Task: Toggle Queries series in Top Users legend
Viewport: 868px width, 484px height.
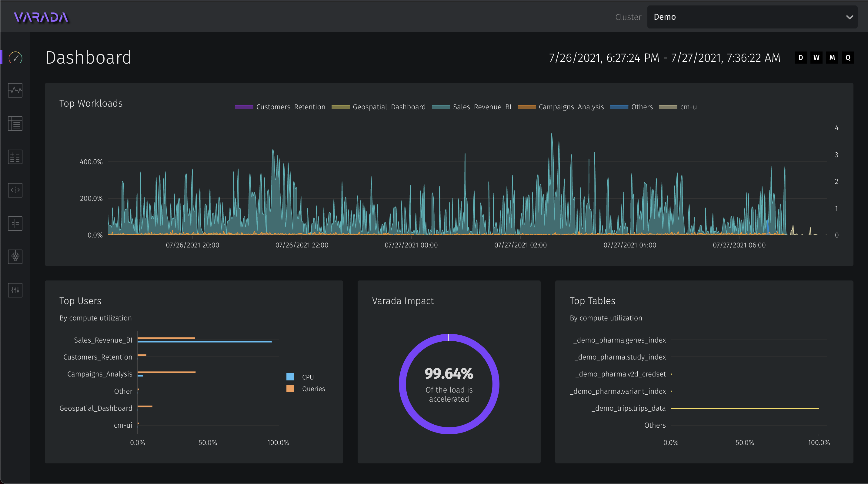Action: coord(305,388)
